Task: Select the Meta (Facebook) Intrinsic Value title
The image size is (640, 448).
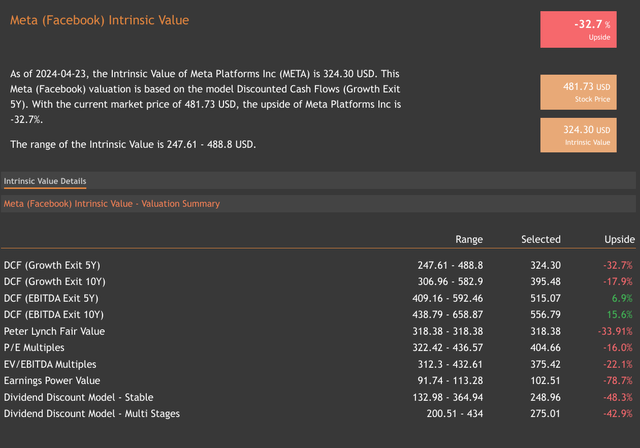Action: [x=100, y=20]
